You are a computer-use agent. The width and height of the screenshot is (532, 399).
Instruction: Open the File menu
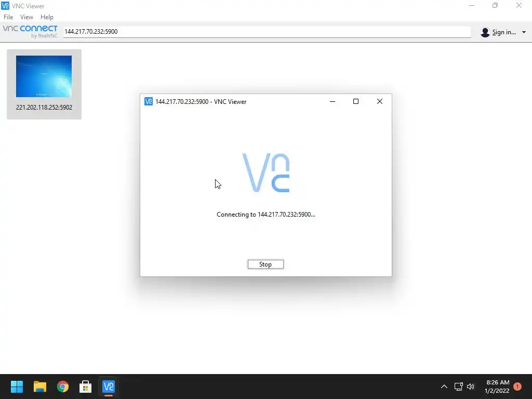click(8, 17)
